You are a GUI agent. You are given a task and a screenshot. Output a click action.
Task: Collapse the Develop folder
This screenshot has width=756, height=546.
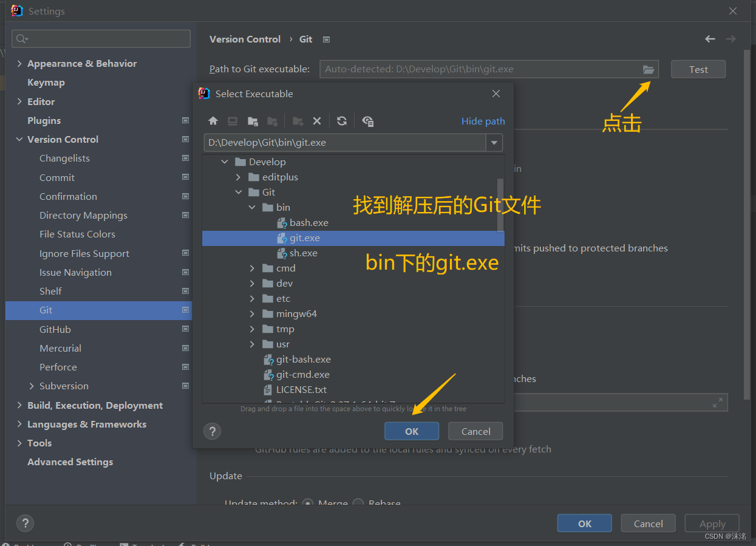225,162
